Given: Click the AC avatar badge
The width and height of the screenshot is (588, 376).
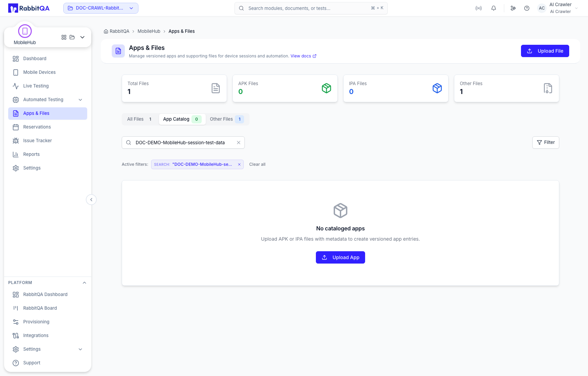Looking at the screenshot, I should point(542,8).
